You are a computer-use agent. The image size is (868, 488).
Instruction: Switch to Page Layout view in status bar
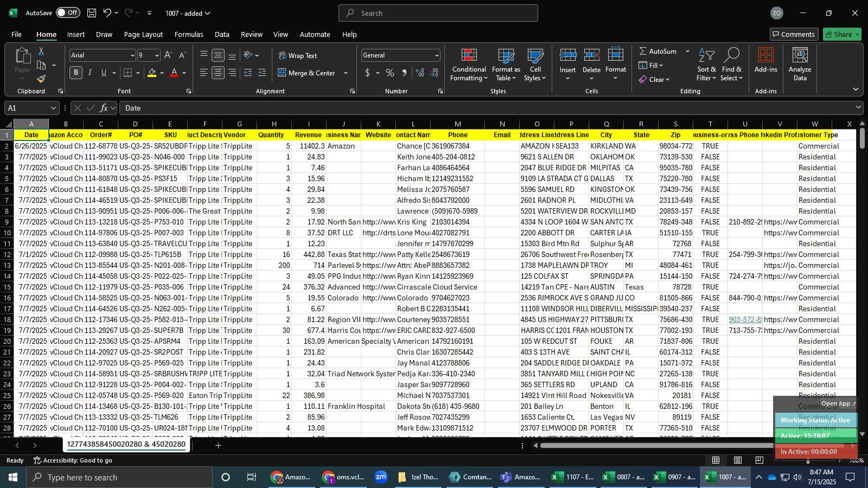click(x=738, y=460)
